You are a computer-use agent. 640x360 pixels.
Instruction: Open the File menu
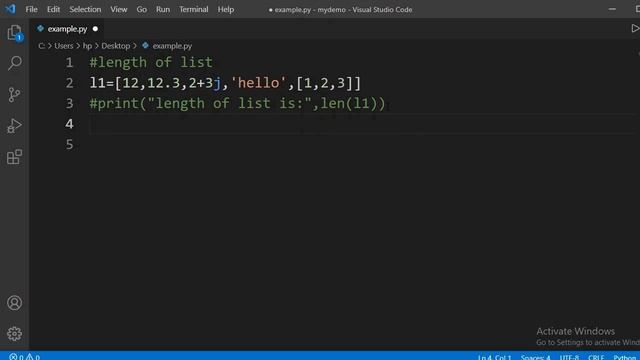tap(31, 9)
